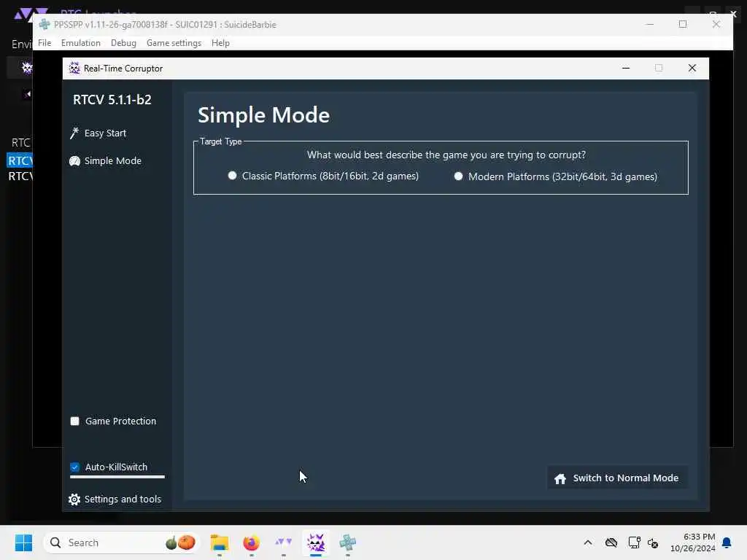Switch to PPSSPP taskbar icon
Screen dimensions: 747x560
(x=348, y=542)
